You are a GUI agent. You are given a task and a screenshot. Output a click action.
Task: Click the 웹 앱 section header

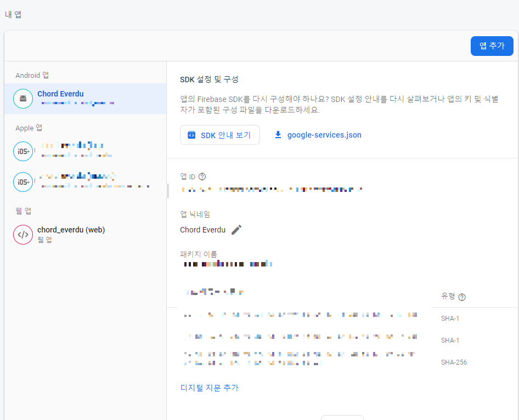tap(23, 211)
